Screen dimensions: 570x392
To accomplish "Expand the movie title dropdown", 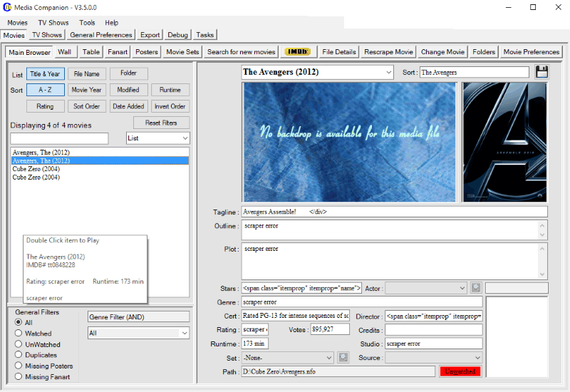I will (389, 72).
